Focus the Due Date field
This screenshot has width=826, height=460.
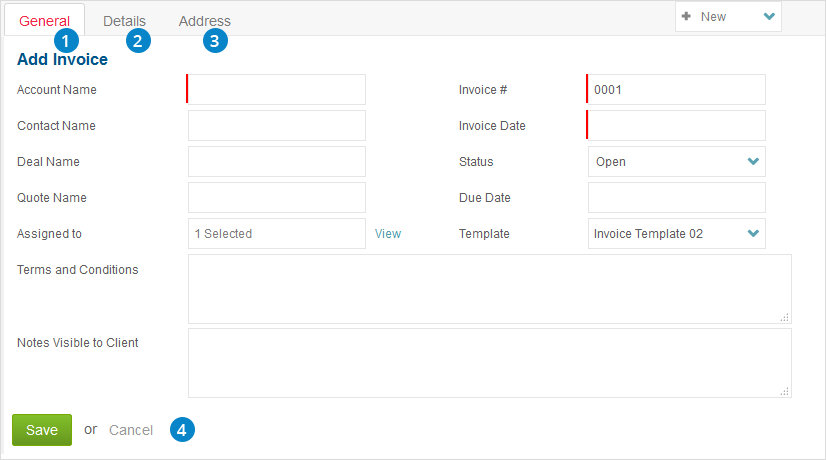(x=676, y=197)
